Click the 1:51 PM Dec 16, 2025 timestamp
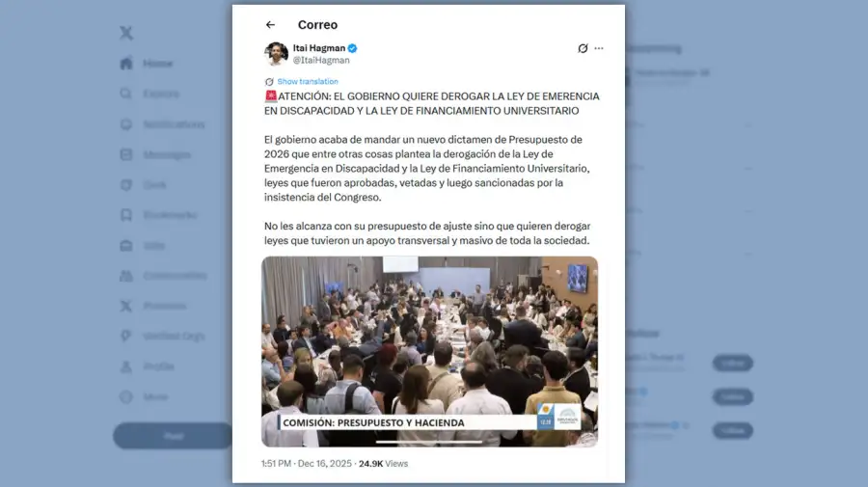 pyautogui.click(x=306, y=464)
